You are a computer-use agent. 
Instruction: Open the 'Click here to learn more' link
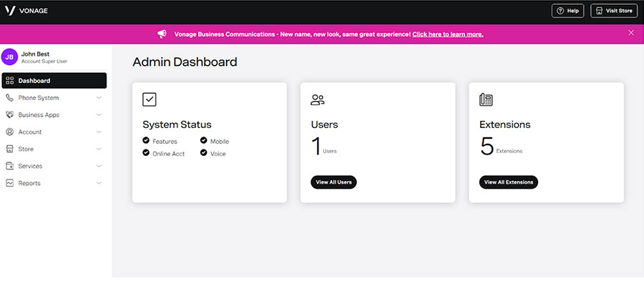click(x=448, y=34)
